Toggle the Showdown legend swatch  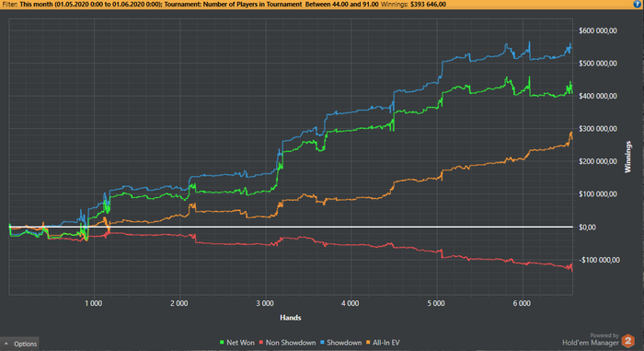coord(322,343)
